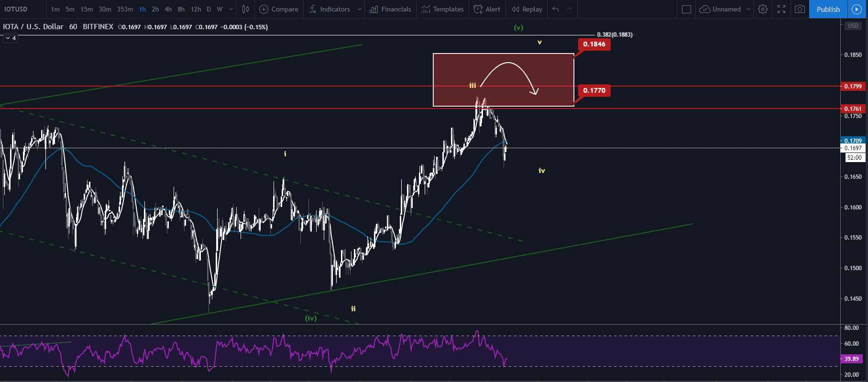Viewport: 868px width, 382px height.
Task: Switch to the 15m interval
Action: point(87,9)
